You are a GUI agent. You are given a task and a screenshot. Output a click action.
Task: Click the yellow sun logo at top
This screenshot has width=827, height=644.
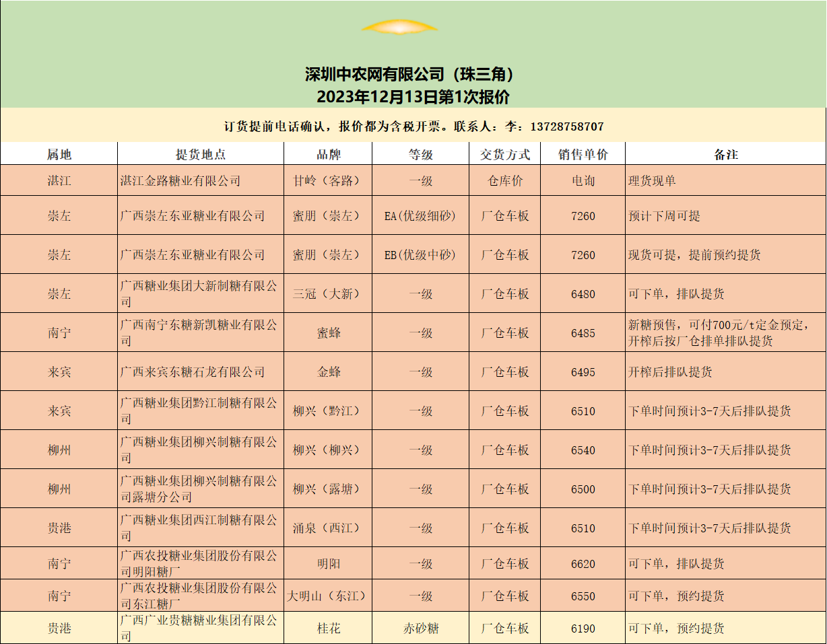pos(399,28)
